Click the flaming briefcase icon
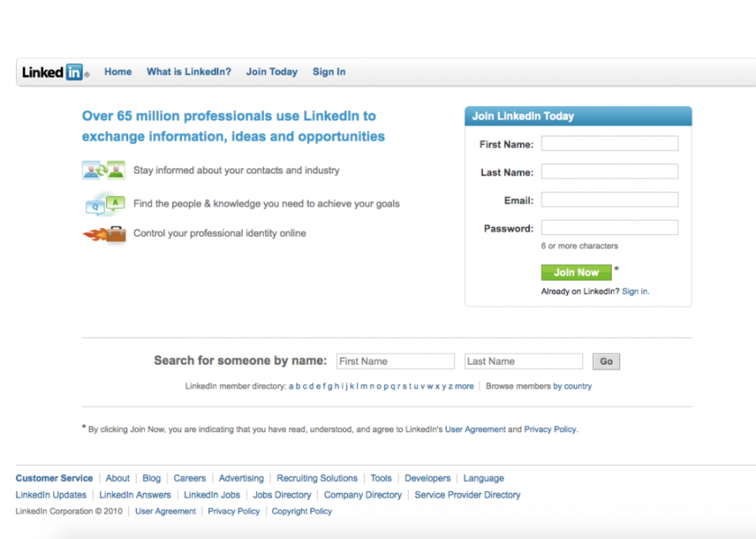The height and width of the screenshot is (539, 756). [104, 234]
